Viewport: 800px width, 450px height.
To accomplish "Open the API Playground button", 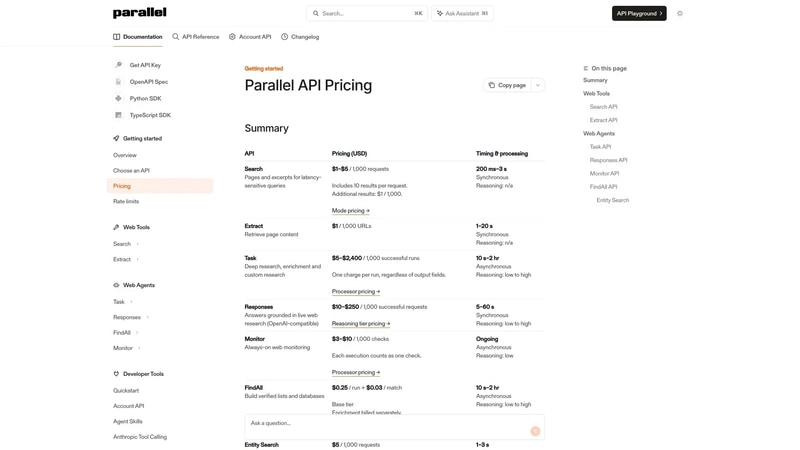I will [639, 13].
